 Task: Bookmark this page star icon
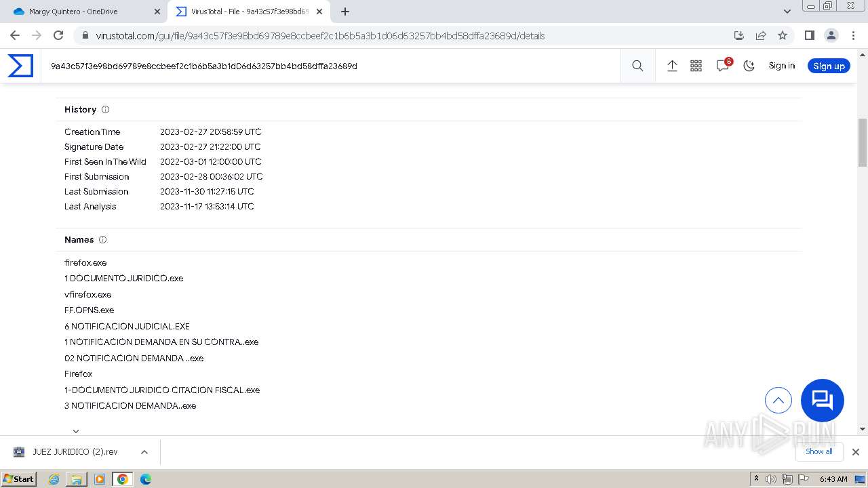click(x=783, y=35)
